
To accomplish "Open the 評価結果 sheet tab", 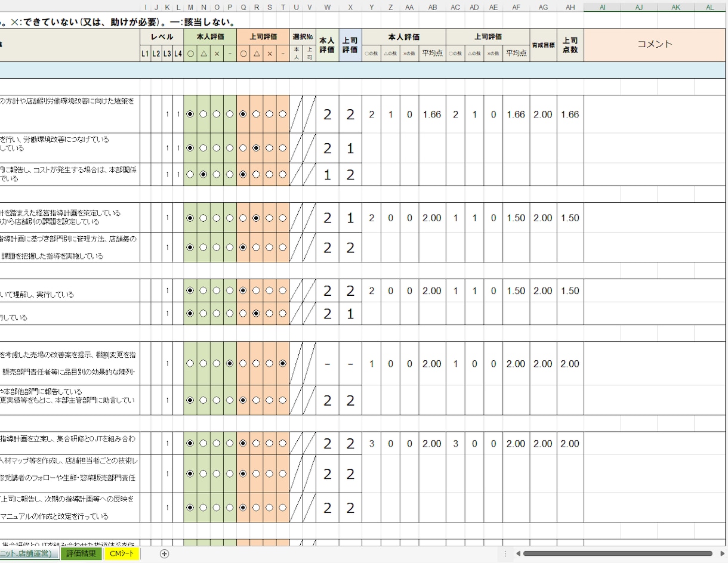I will tap(81, 554).
